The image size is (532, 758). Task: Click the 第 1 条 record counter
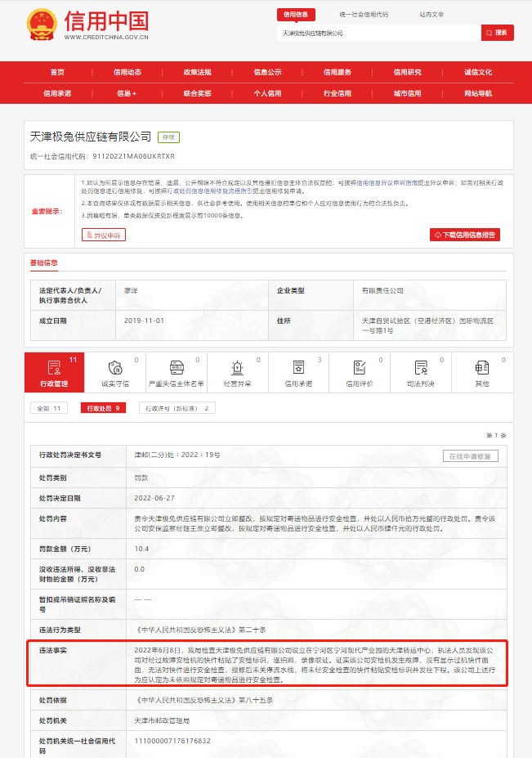point(496,436)
